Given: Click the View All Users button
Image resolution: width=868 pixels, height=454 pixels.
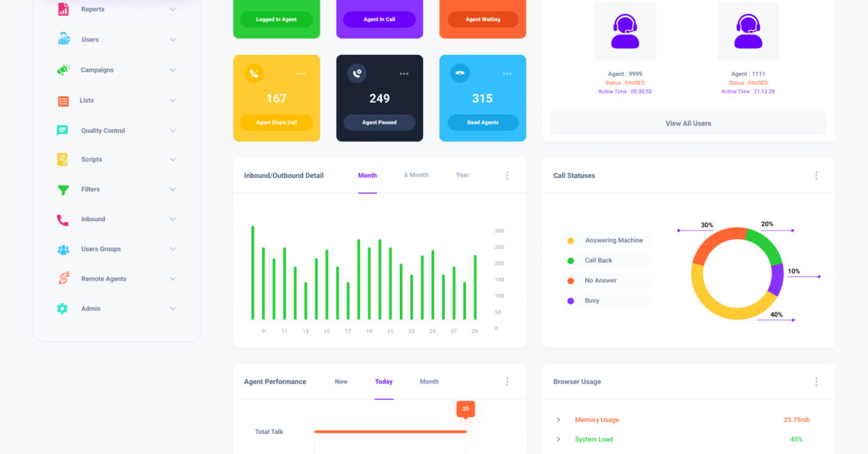Looking at the screenshot, I should point(688,124).
